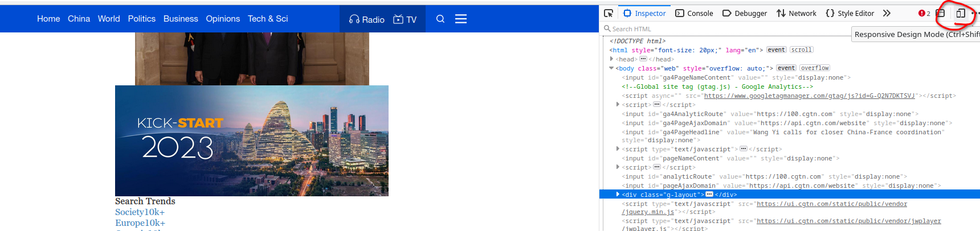Image resolution: width=980 pixels, height=231 pixels.
Task: Go to Home in site navigation
Action: (48, 19)
